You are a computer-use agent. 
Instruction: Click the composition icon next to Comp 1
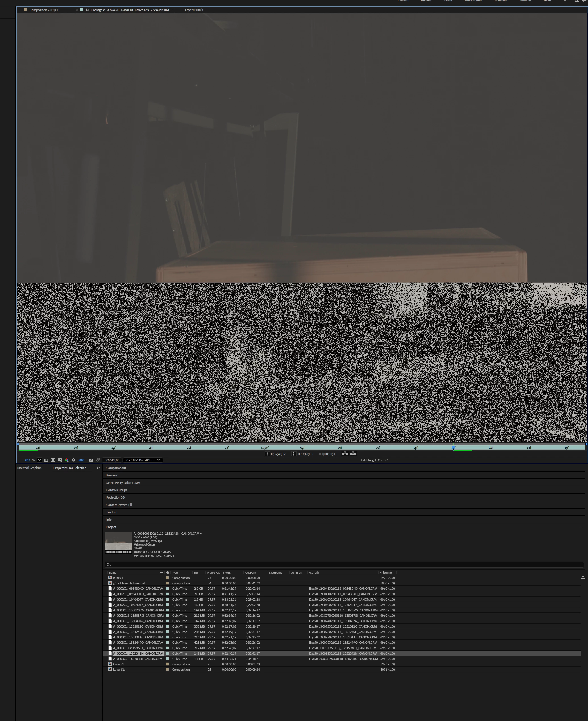110,664
